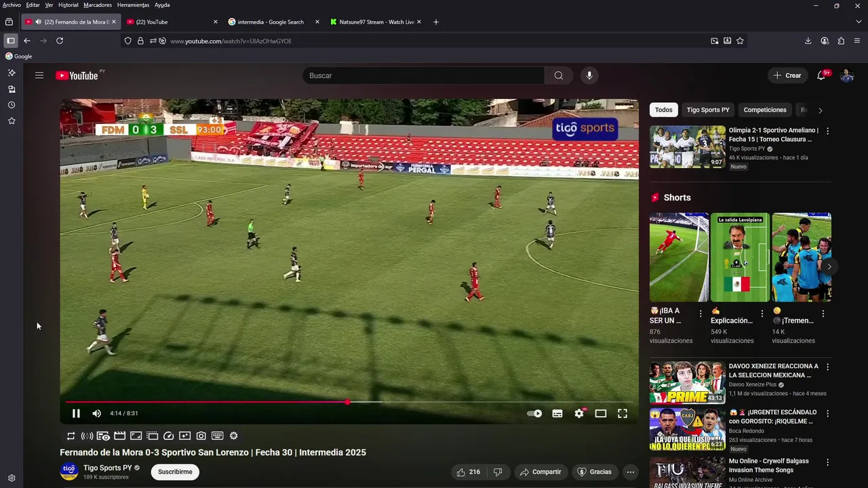Open the sidebar history clock icon
The height and width of the screenshot is (488, 868).
click(12, 105)
